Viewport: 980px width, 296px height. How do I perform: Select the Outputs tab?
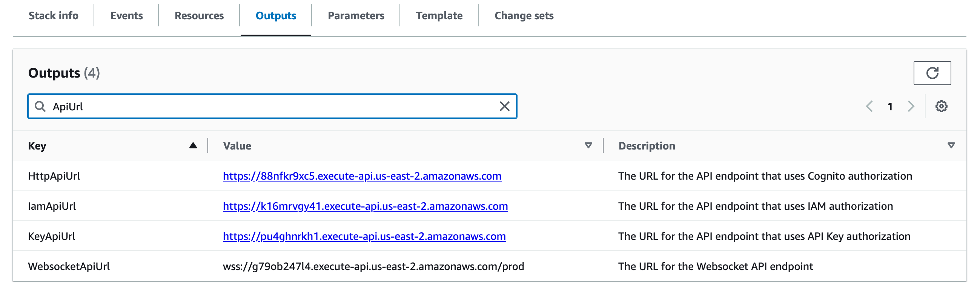pyautogui.click(x=276, y=15)
